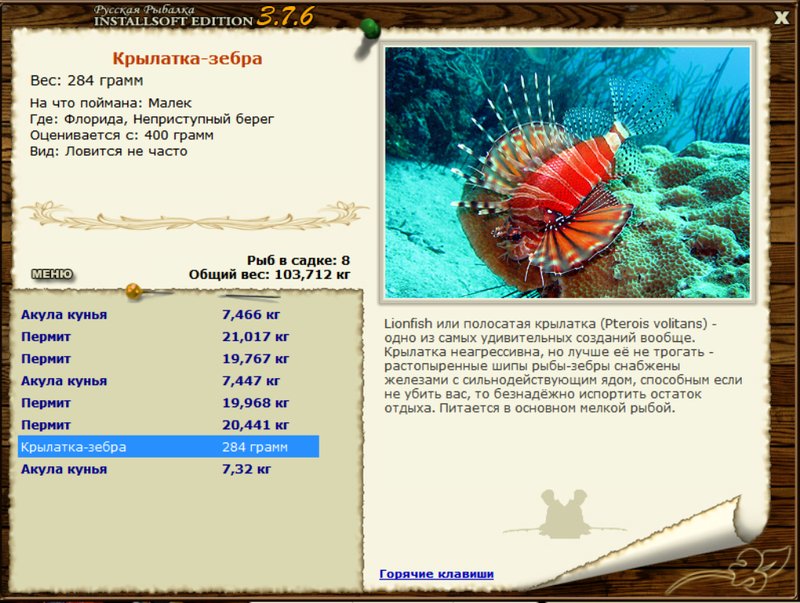Click the Общий вес: 103,712 кг total

pyautogui.click(x=269, y=274)
